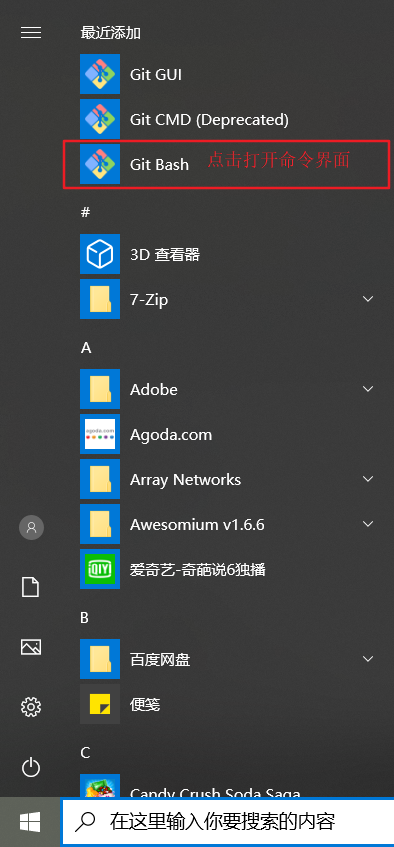
Task: Open the user account icon
Action: (31, 527)
